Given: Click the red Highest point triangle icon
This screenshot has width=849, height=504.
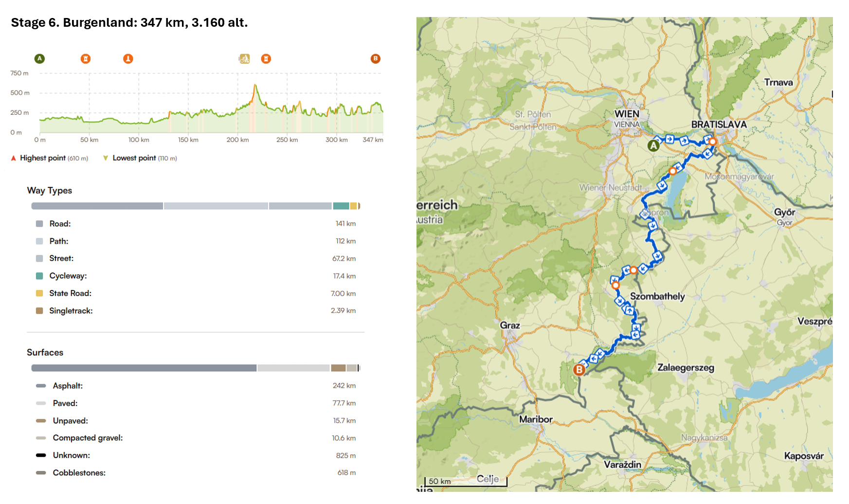Looking at the screenshot, I should tap(14, 158).
